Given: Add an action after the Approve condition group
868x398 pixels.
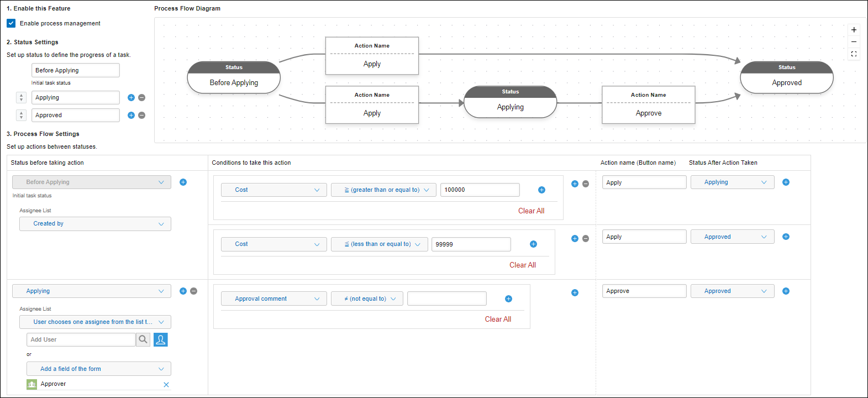Looking at the screenshot, I should point(575,292).
